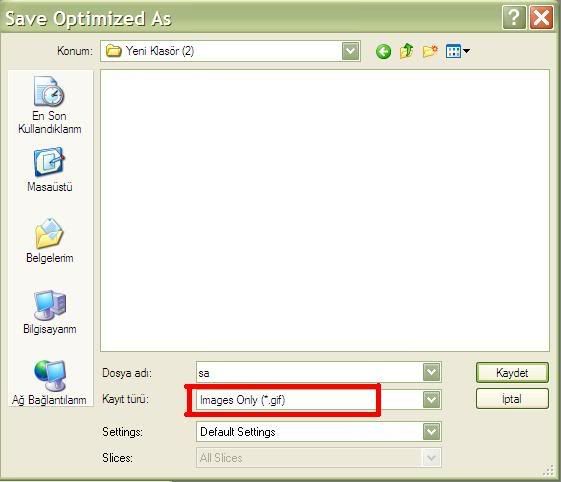Open En Son Kullandıklarım recent places
This screenshot has height=482, width=561.
[49, 105]
